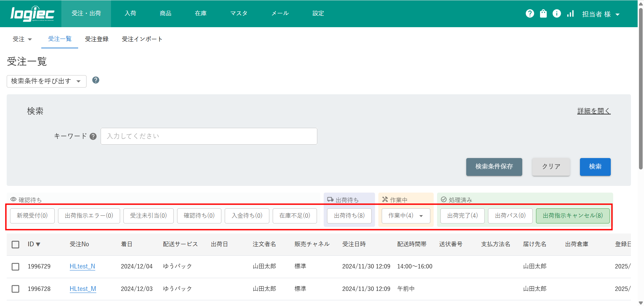This screenshot has height=306, width=644.
Task: Click the logiec logo
Action: click(x=32, y=14)
